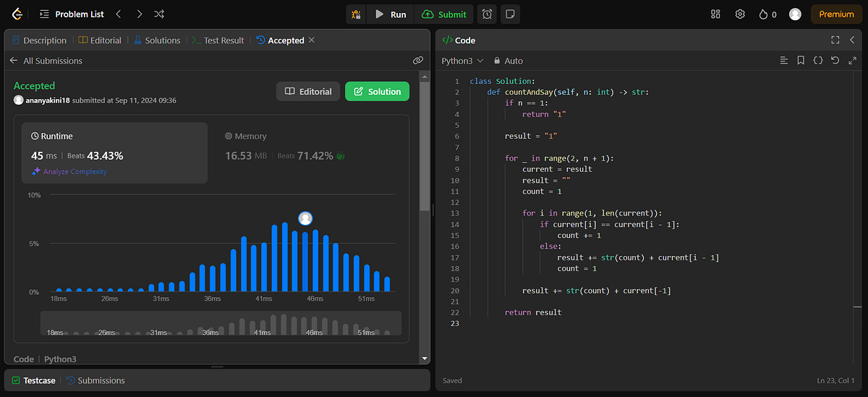Viewport: 868px width, 397px height.
Task: Click the streak flame icon
Action: pos(763,14)
